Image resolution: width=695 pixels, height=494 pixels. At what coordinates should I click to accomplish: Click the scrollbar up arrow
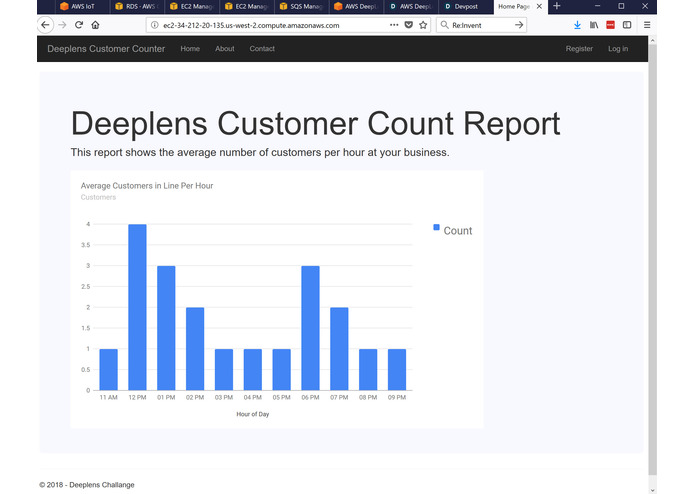tap(652, 40)
